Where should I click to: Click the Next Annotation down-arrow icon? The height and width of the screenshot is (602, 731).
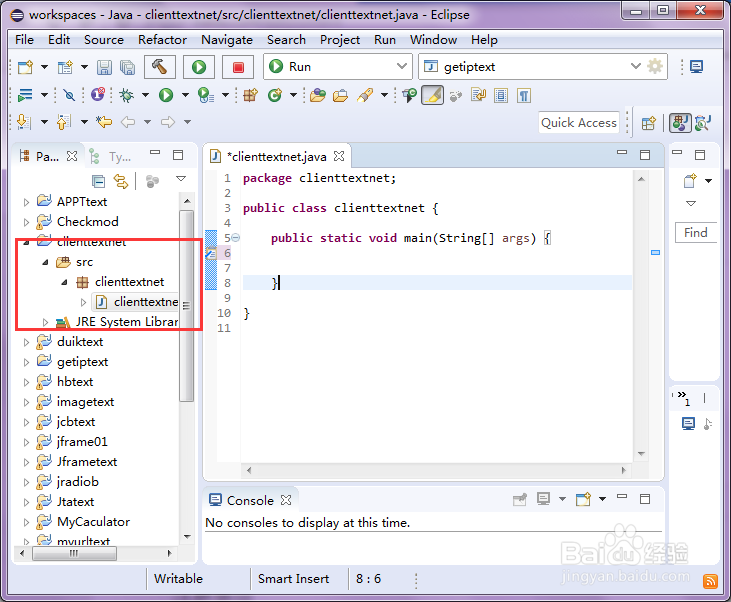(24, 122)
